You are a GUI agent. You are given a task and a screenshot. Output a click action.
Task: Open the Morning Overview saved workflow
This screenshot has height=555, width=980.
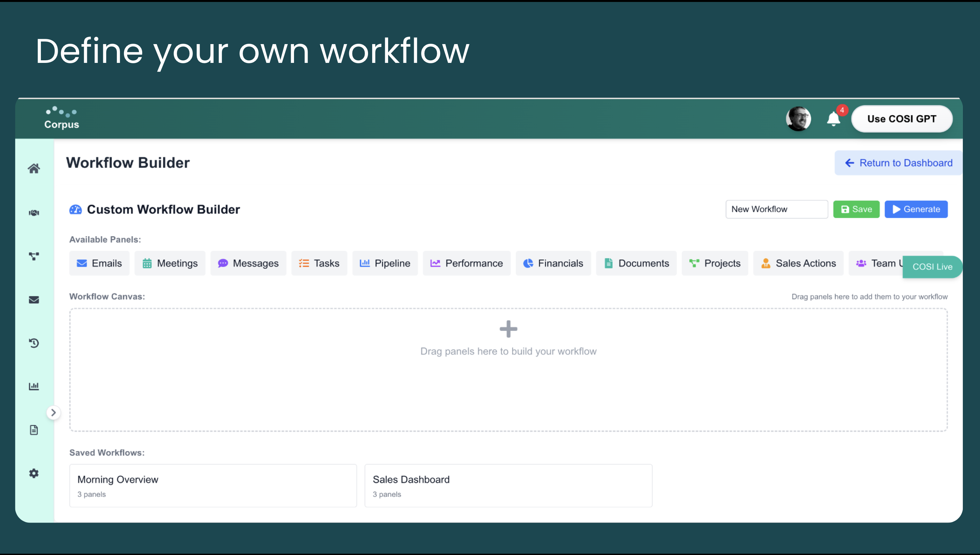(x=213, y=486)
